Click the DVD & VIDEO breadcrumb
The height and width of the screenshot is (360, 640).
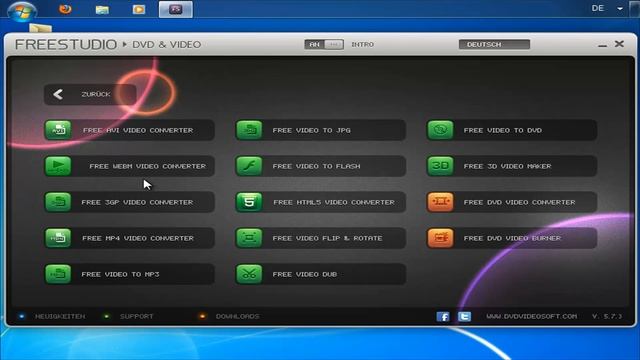pyautogui.click(x=167, y=44)
